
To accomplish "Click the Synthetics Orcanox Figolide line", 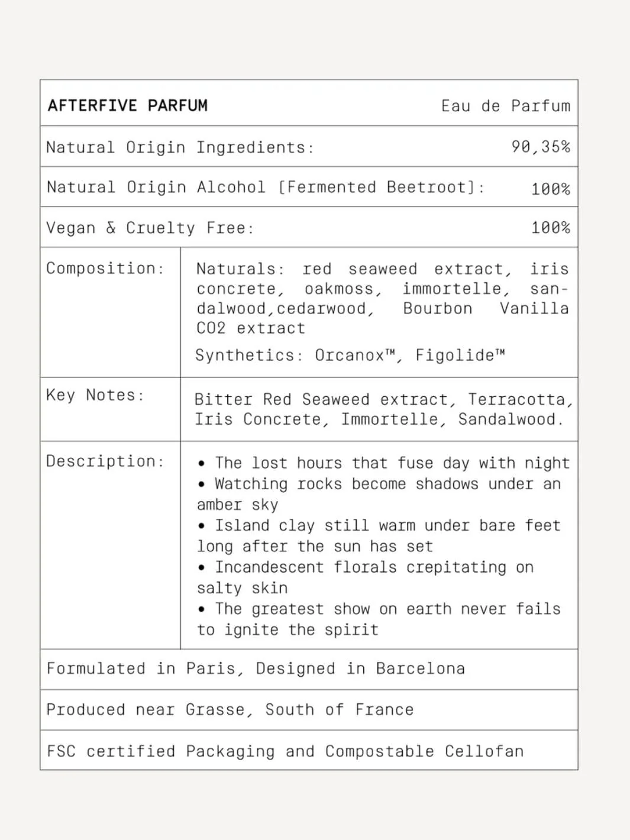I will click(350, 355).
